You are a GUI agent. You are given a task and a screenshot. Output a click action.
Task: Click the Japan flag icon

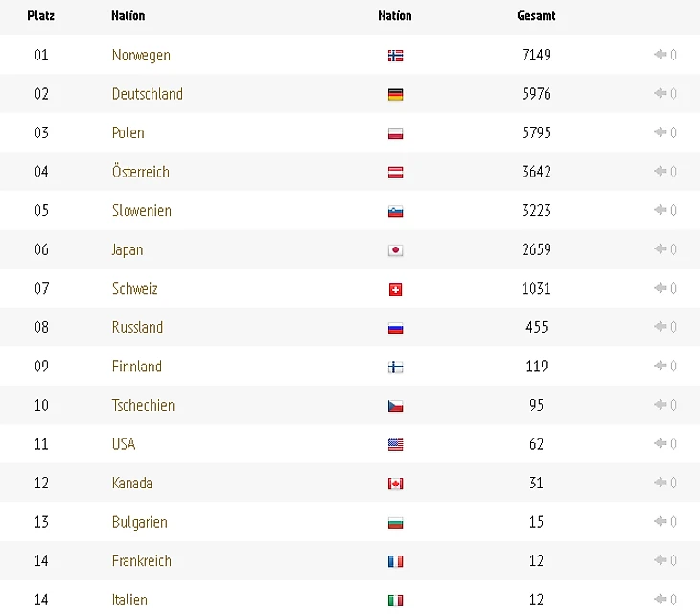point(395,250)
